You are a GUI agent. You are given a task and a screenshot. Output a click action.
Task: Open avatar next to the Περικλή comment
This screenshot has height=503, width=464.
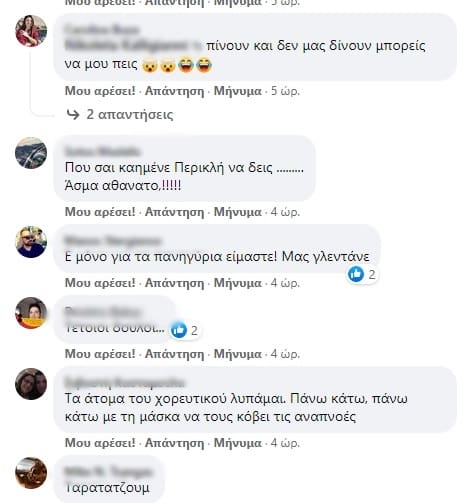31,153
